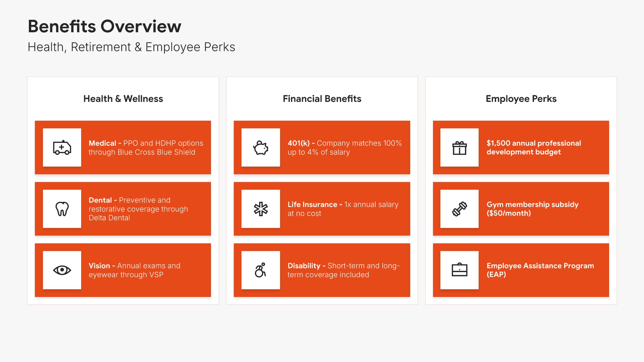Click the Financial Benefits column heading

pyautogui.click(x=322, y=99)
